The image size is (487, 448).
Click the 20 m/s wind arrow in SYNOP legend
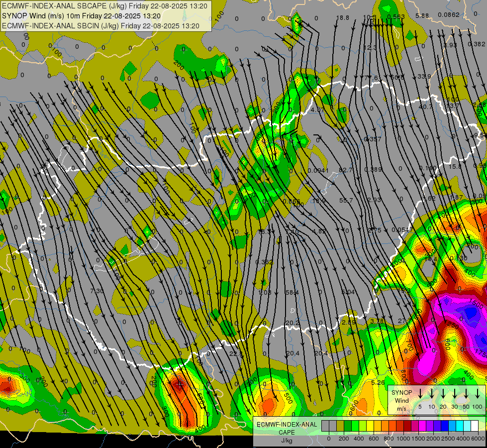(443, 394)
